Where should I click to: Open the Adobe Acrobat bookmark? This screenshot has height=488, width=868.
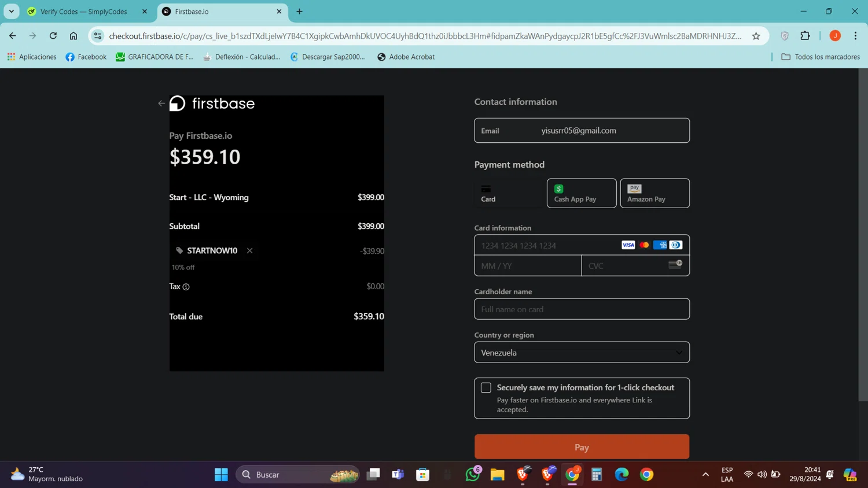coord(406,57)
